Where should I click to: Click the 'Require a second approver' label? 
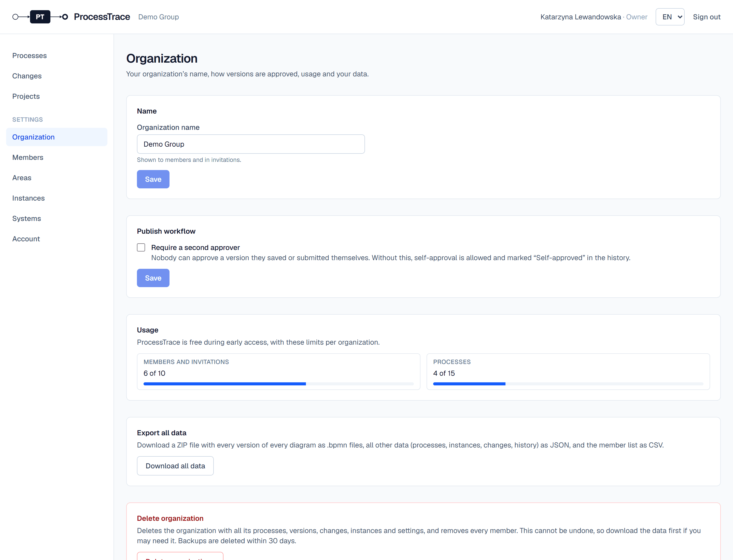[x=195, y=247]
